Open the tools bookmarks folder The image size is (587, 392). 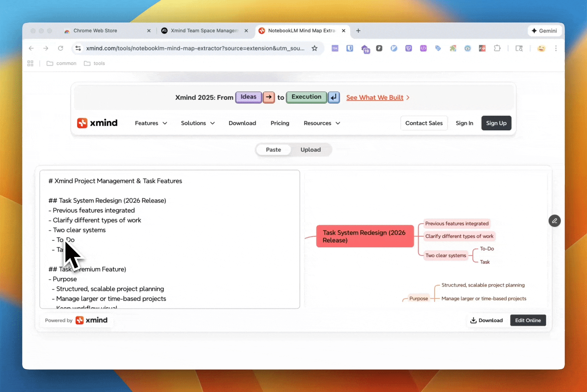pyautogui.click(x=94, y=63)
